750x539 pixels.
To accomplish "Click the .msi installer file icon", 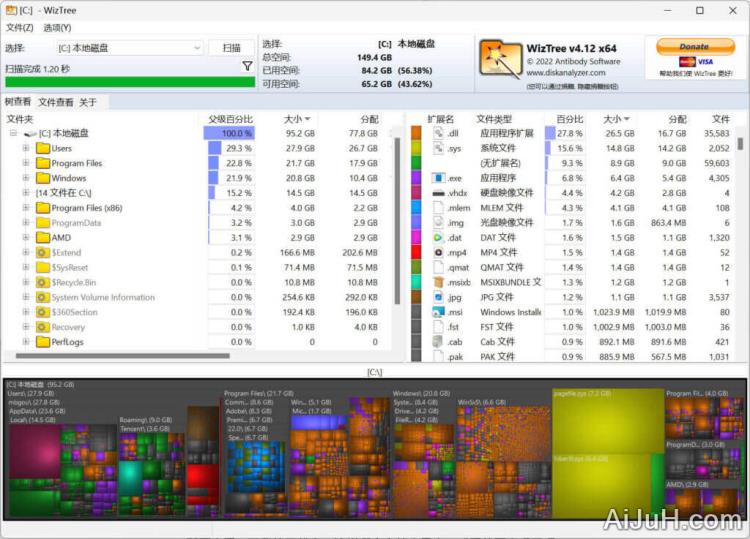I will 438,312.
